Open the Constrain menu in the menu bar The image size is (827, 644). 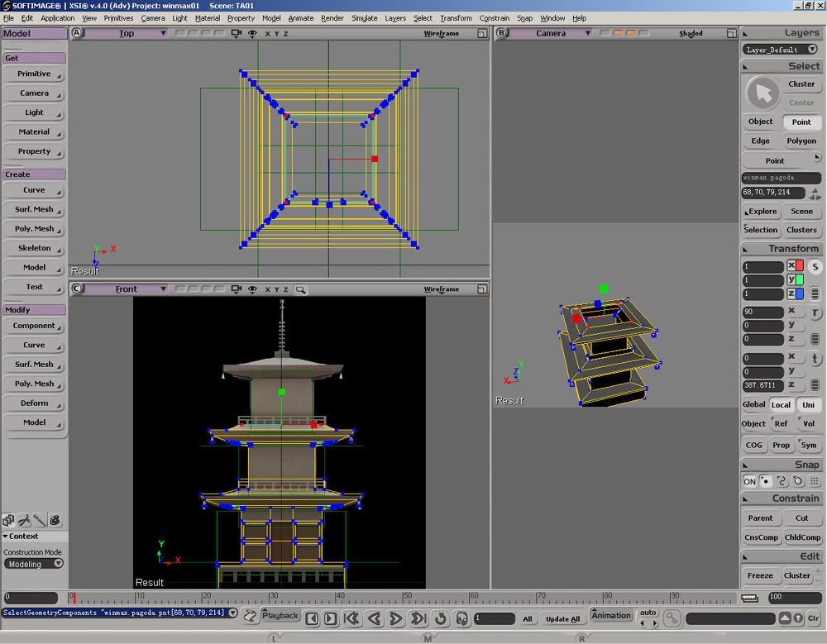tap(495, 18)
